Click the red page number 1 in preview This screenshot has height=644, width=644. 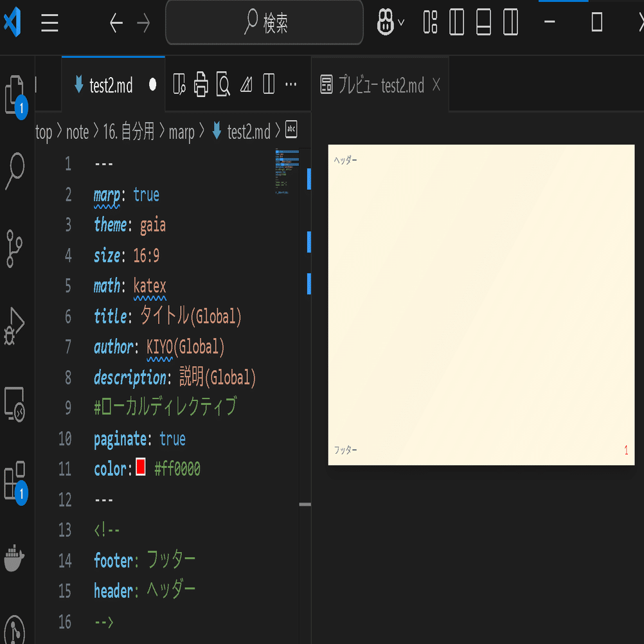(626, 450)
